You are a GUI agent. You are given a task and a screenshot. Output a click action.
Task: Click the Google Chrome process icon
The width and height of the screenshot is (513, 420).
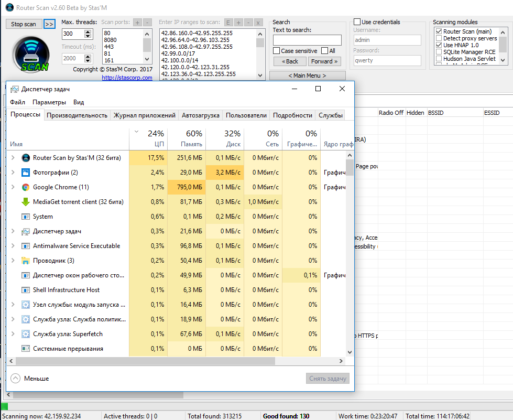tap(26, 187)
